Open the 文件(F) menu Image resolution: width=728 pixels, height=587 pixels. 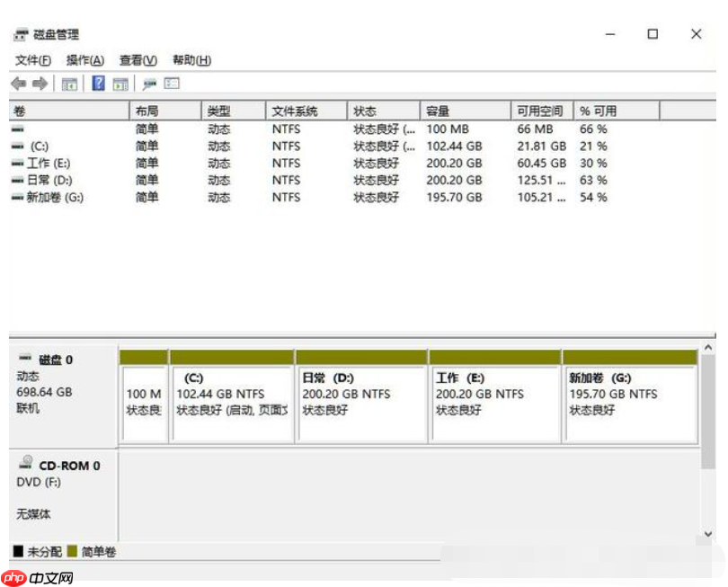pyautogui.click(x=33, y=60)
